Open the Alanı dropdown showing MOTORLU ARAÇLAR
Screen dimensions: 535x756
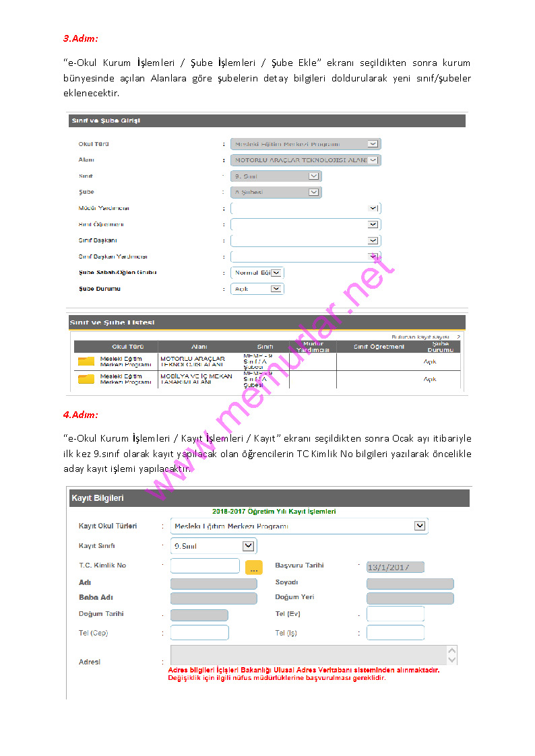point(305,160)
